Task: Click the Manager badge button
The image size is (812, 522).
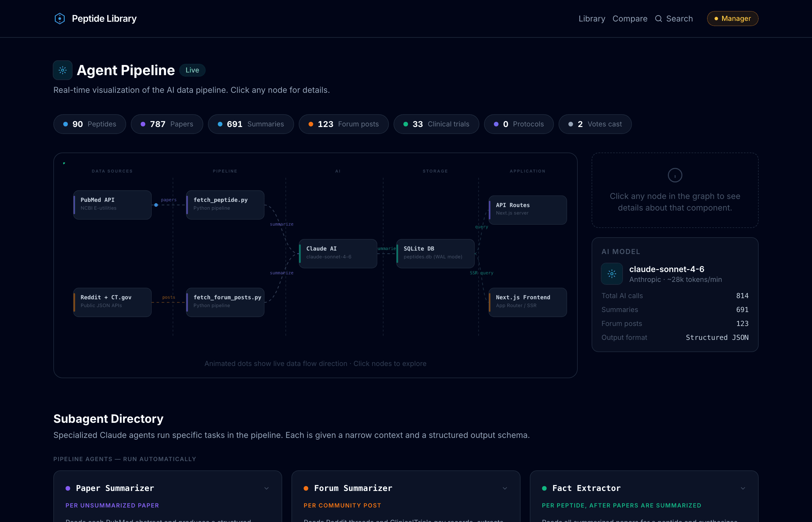Action: pyautogui.click(x=732, y=19)
